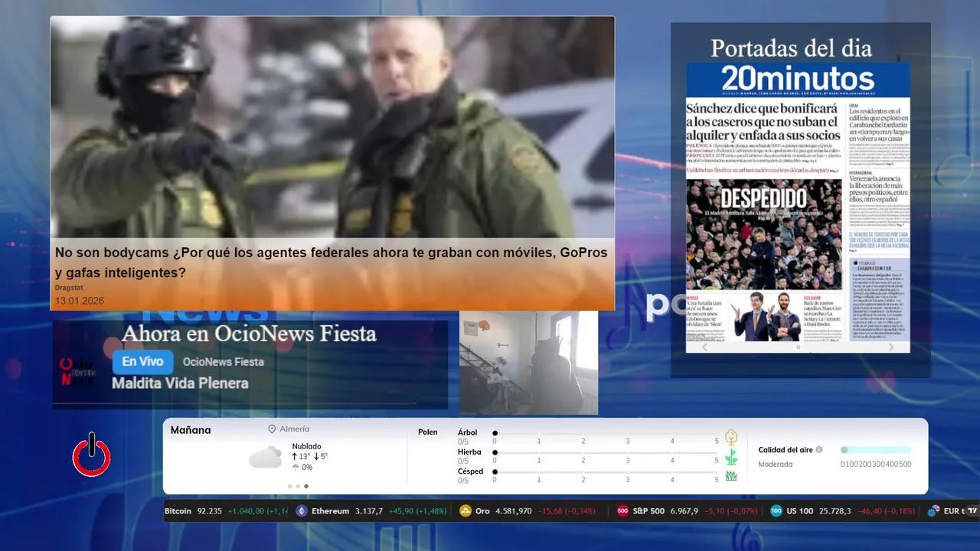Click the EUR flag icon in ticker
The width and height of the screenshot is (980, 551).
933,511
